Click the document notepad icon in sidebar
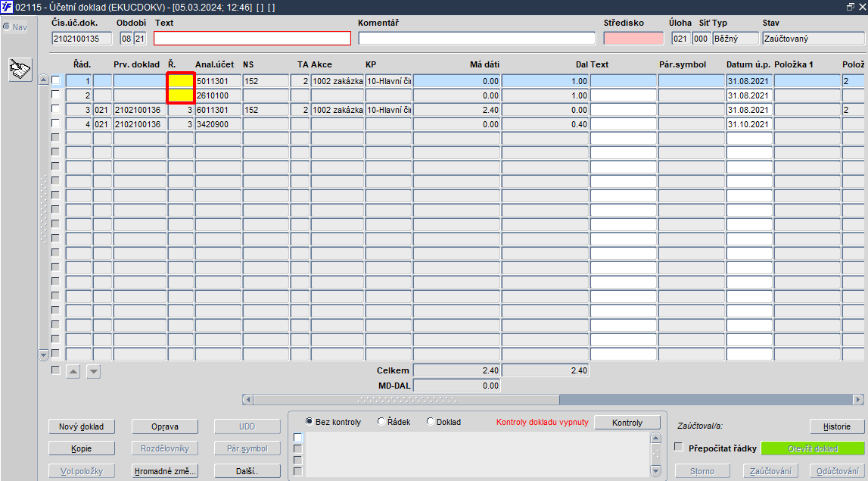 click(20, 70)
